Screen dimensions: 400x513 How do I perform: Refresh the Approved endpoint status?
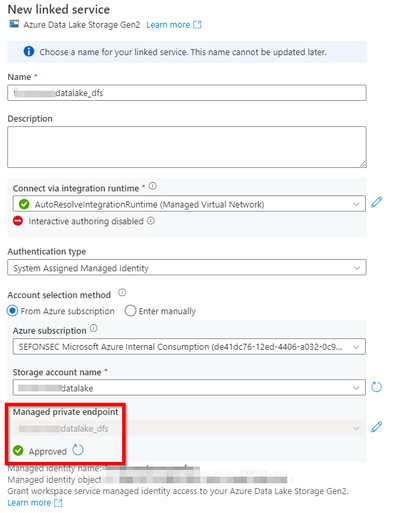[78, 450]
